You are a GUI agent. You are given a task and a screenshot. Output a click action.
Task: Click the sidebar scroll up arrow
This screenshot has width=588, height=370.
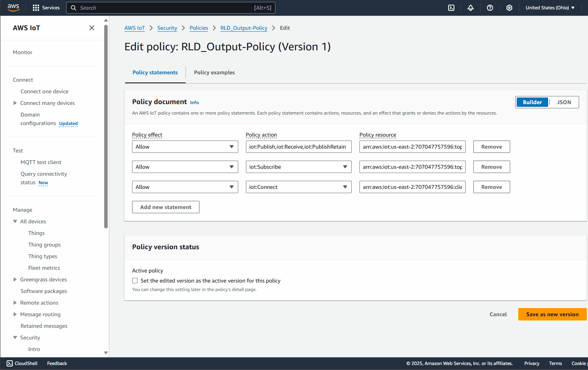(x=106, y=21)
